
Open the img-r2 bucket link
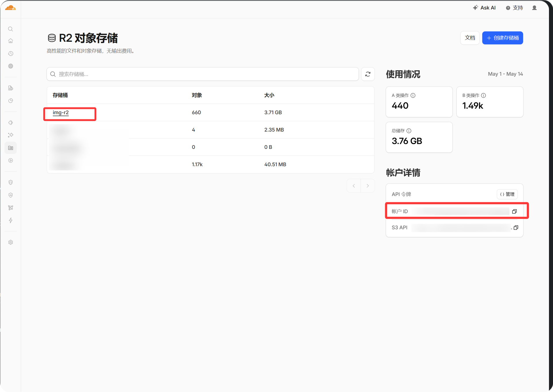[61, 112]
